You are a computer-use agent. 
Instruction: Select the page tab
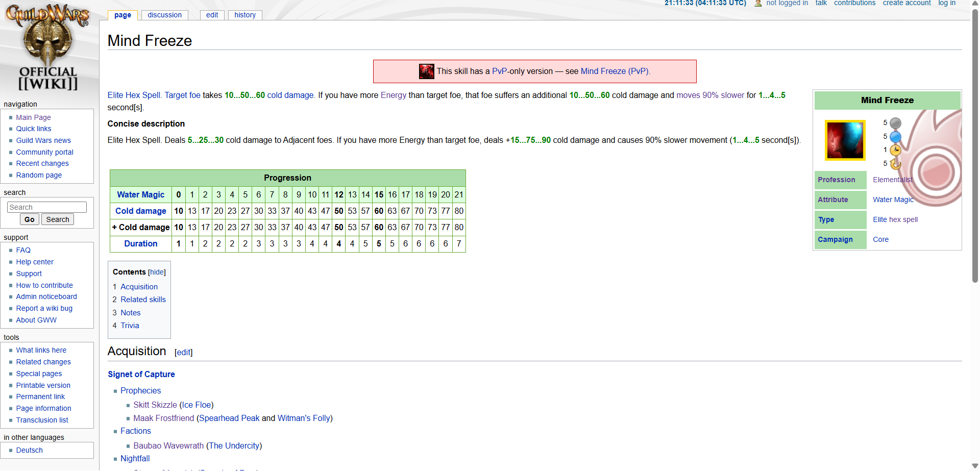point(122,15)
